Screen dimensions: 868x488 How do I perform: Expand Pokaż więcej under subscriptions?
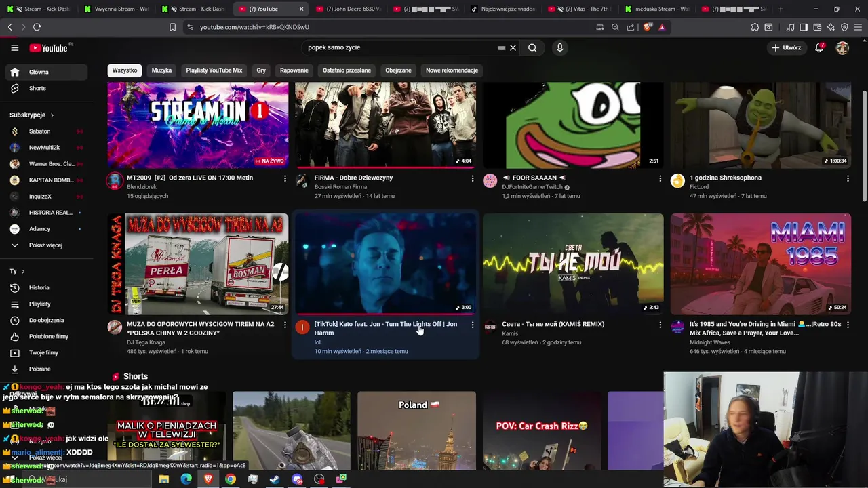click(x=46, y=245)
